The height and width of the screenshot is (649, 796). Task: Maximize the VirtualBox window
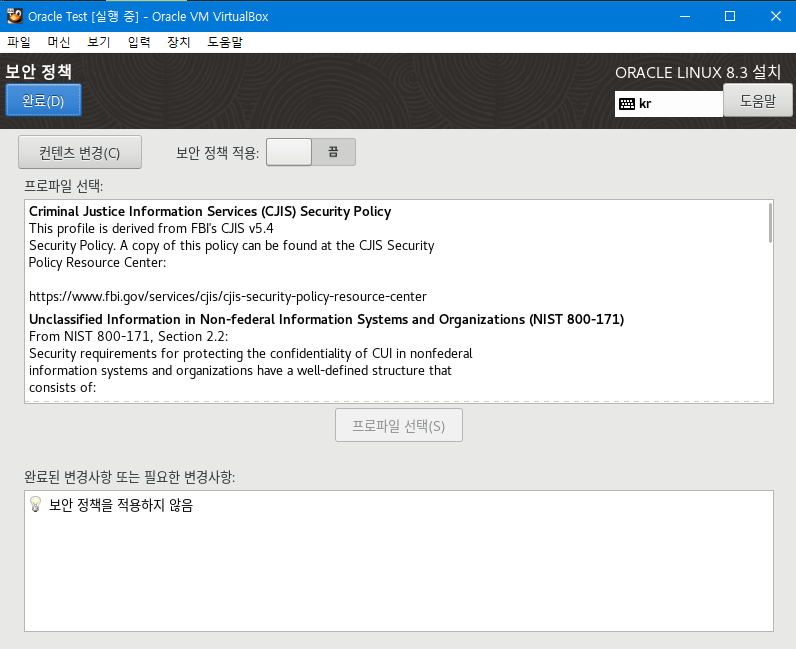(x=730, y=16)
